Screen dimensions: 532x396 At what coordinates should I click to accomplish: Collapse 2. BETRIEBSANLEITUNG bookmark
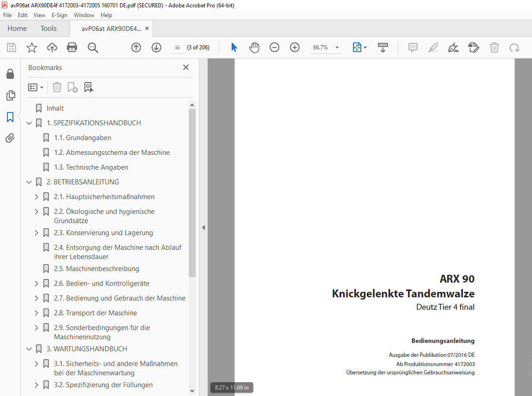pos(29,182)
